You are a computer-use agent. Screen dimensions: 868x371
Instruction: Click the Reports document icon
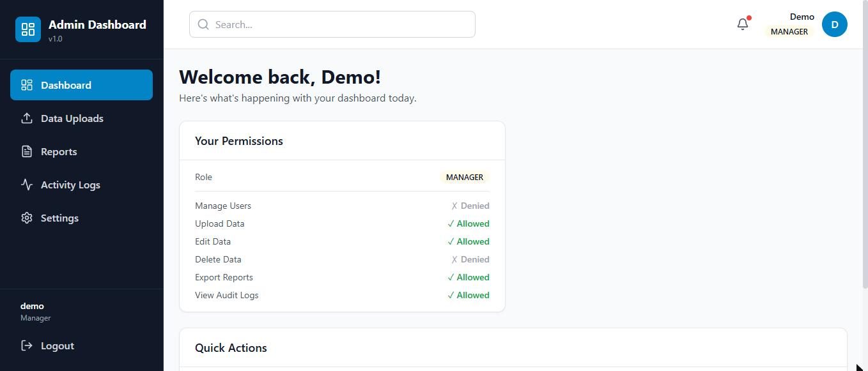pyautogui.click(x=27, y=151)
